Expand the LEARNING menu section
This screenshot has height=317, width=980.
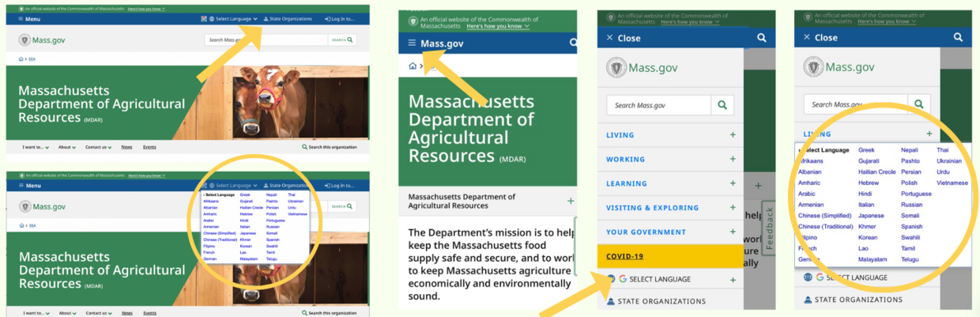tap(733, 183)
